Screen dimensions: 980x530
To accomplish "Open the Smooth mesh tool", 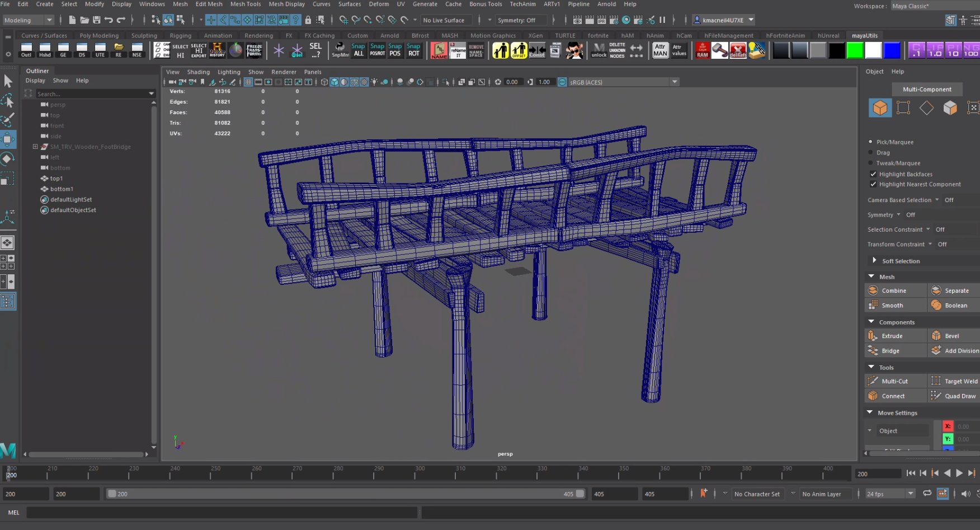I will coord(893,305).
